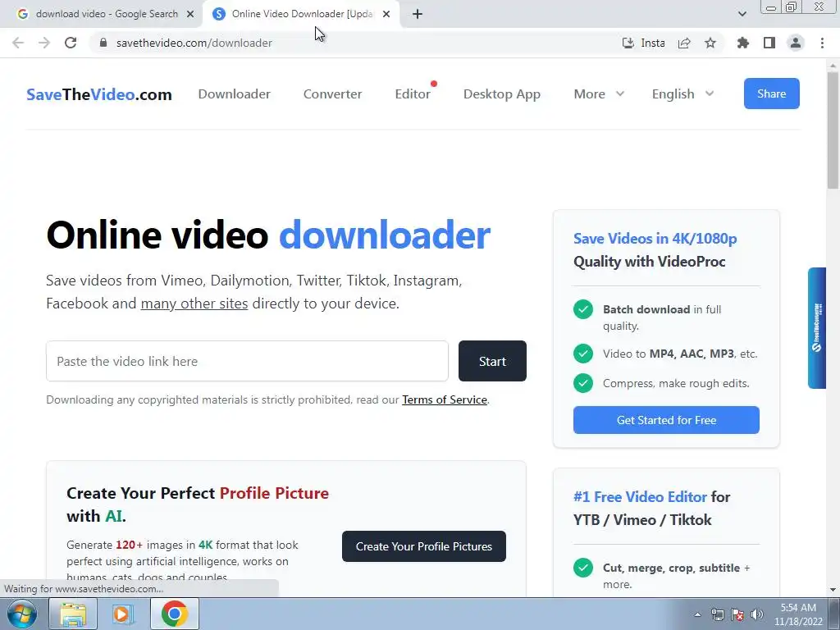The height and width of the screenshot is (630, 840).
Task: Click the #1 Free Video Editor heading
Action: (651, 509)
